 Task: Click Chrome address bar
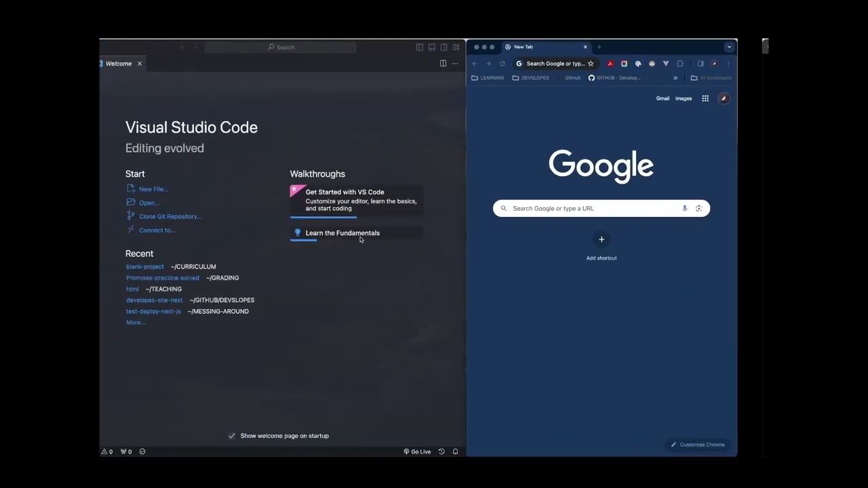click(x=555, y=64)
